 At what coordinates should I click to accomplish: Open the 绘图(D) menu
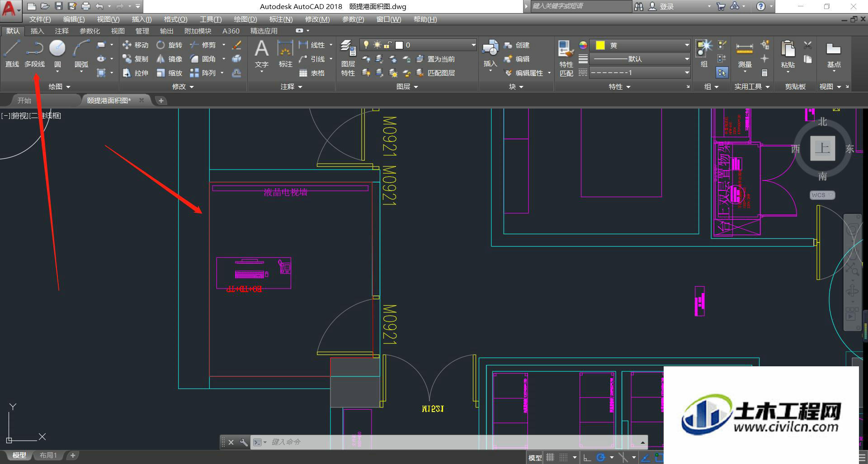(x=245, y=19)
